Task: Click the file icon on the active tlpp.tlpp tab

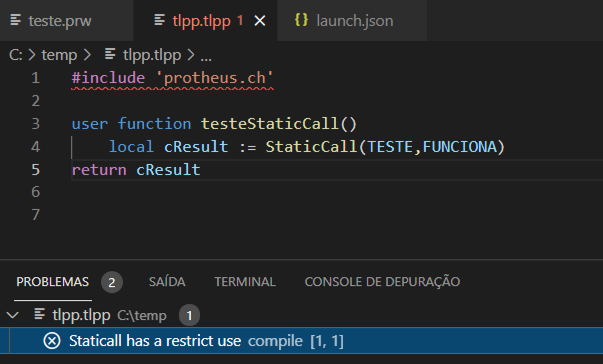Action: [x=159, y=20]
